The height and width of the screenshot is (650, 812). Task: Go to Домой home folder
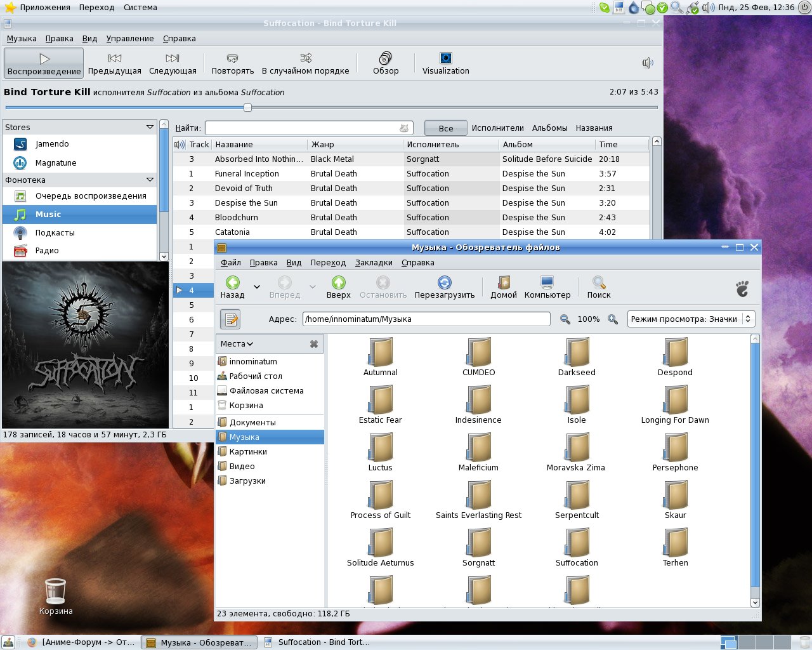504,287
